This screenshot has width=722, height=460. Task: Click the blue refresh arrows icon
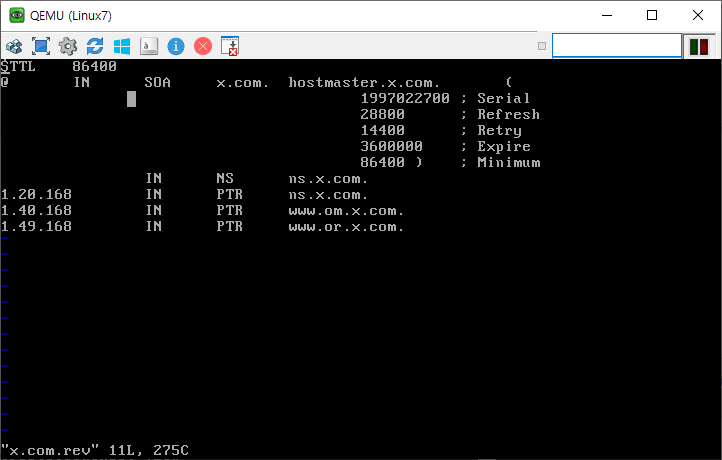[95, 46]
